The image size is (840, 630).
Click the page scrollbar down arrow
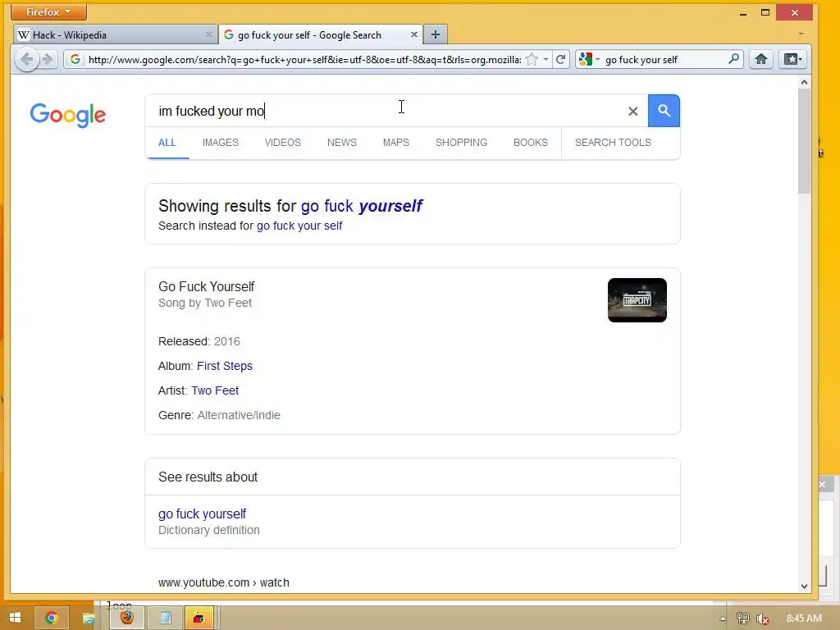(x=804, y=586)
